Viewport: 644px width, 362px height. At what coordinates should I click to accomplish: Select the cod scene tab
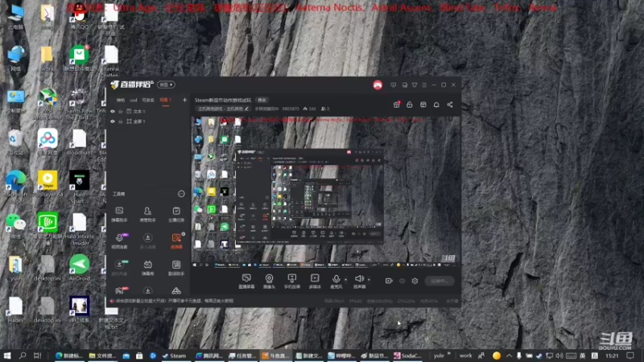[x=134, y=100]
